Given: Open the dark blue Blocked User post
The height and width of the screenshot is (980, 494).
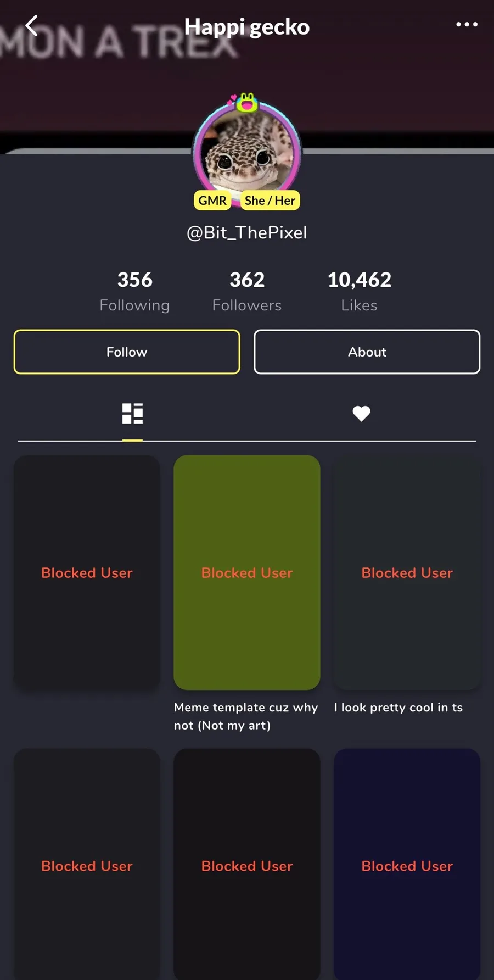Looking at the screenshot, I should tap(407, 864).
